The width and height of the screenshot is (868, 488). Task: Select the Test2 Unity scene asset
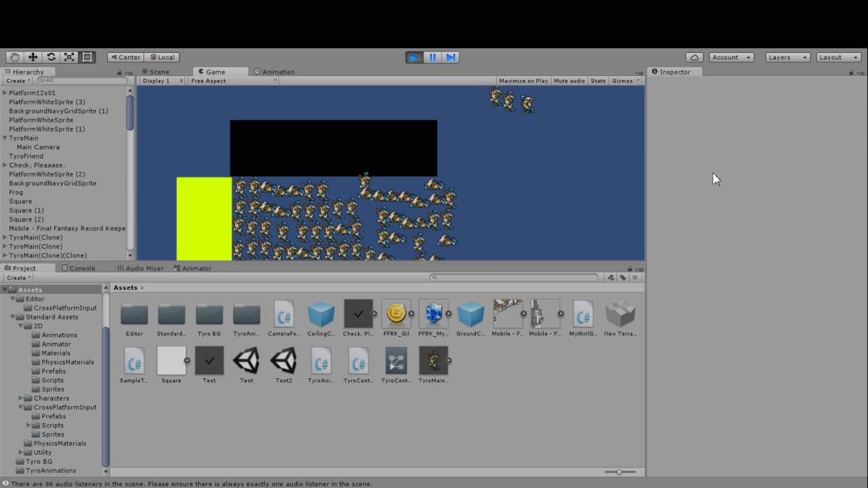click(283, 365)
